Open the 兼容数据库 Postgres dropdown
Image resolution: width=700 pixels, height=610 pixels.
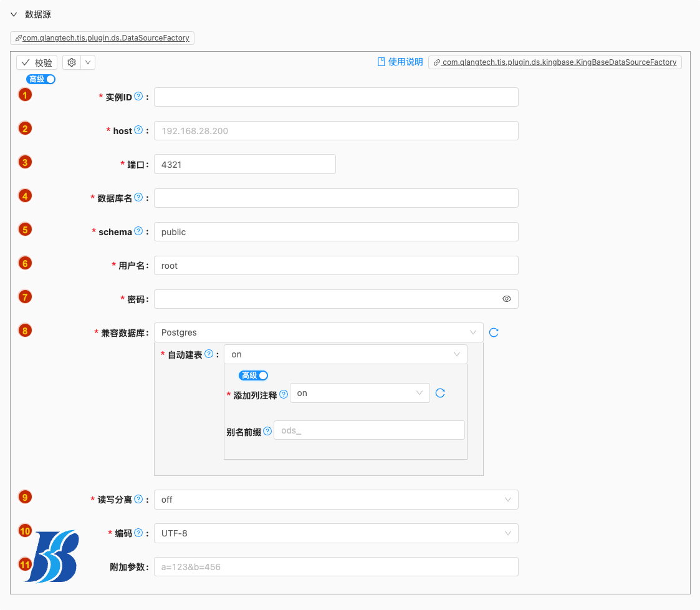pyautogui.click(x=318, y=332)
